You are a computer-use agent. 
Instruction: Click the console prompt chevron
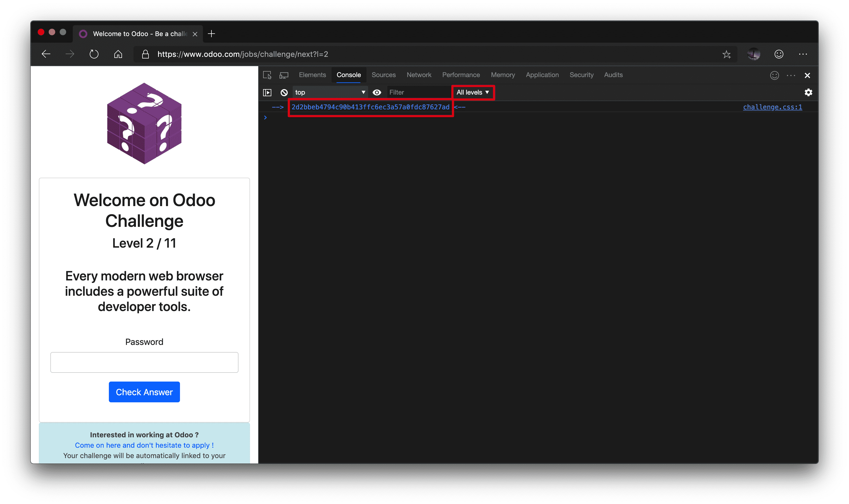pos(265,118)
